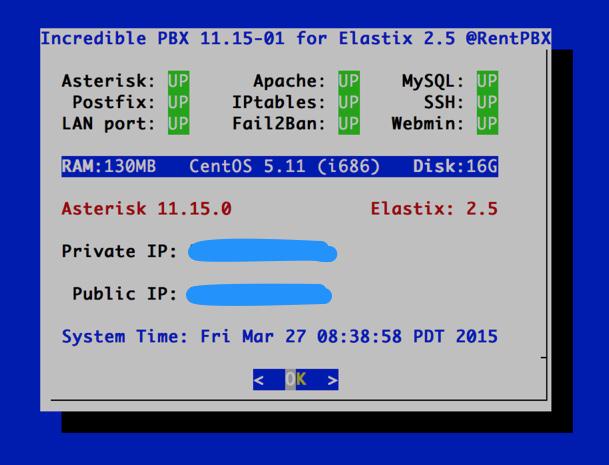Click the Postfix: service label
The height and width of the screenshot is (465, 609).
(x=114, y=103)
